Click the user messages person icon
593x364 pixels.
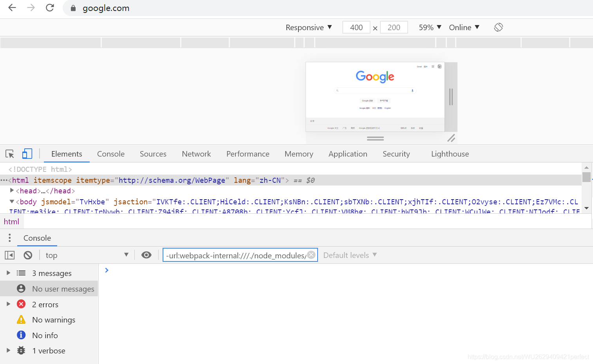[x=21, y=288]
